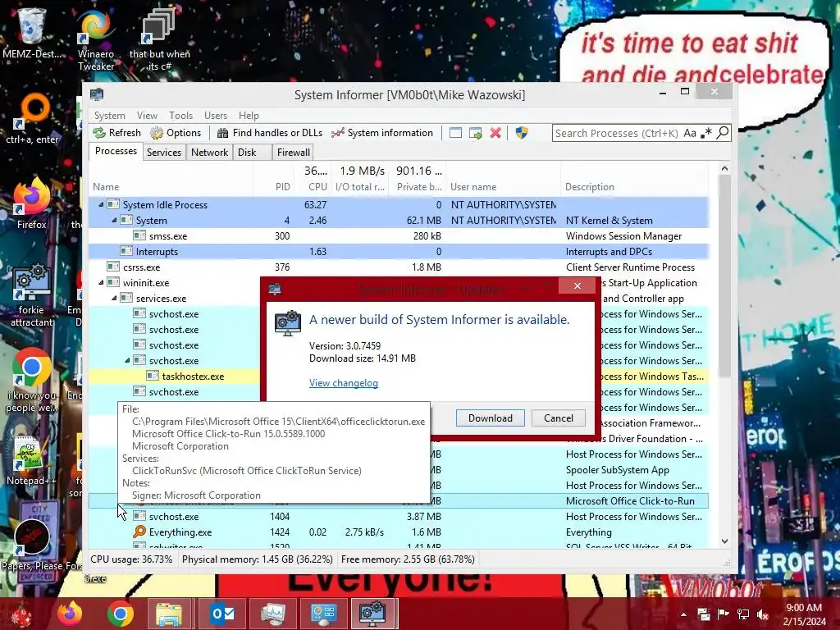Open Outlook from the taskbar
840x630 pixels.
coord(222,614)
